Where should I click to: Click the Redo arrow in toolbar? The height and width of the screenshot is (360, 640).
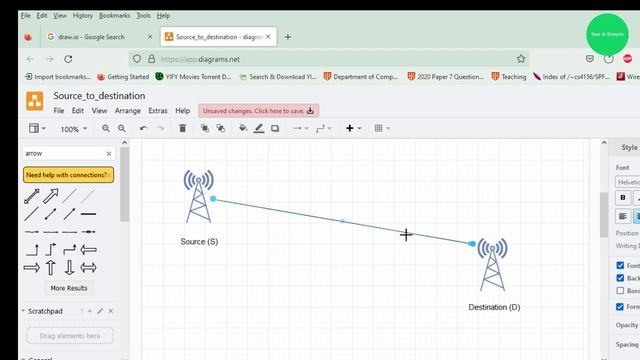(160, 129)
